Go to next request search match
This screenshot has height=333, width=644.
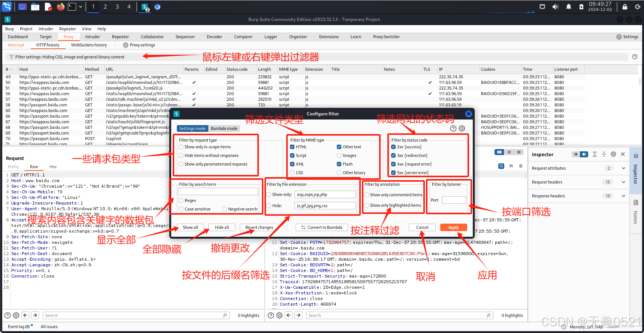pyautogui.click(x=35, y=315)
